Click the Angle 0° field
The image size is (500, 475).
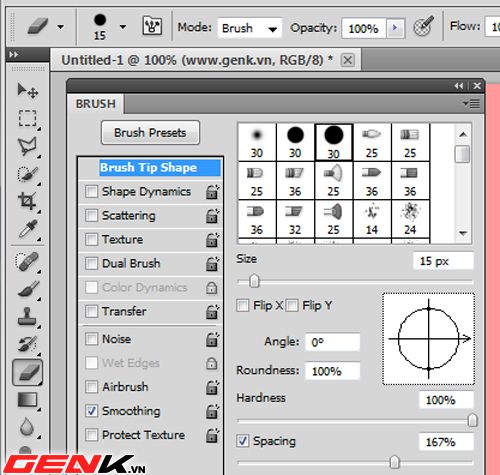pos(332,342)
